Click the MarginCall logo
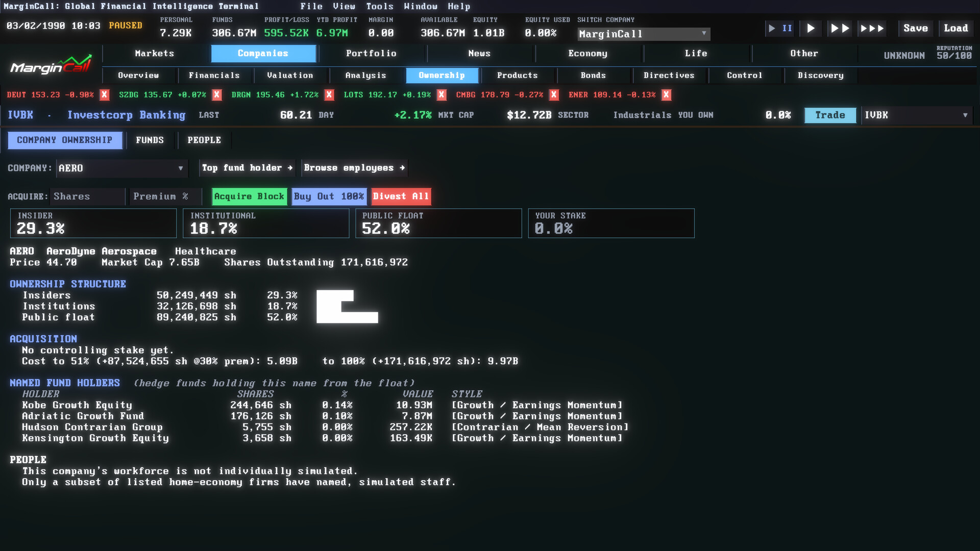The width and height of the screenshot is (980, 551). [x=51, y=65]
